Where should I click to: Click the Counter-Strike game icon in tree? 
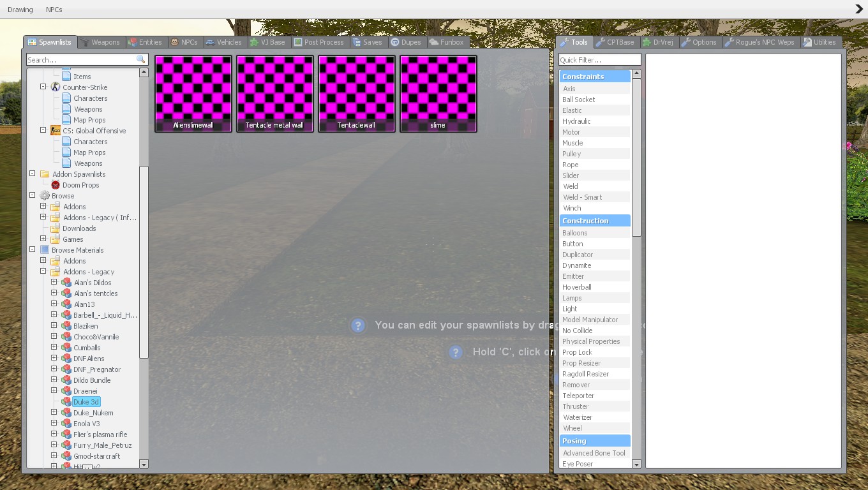[56, 87]
